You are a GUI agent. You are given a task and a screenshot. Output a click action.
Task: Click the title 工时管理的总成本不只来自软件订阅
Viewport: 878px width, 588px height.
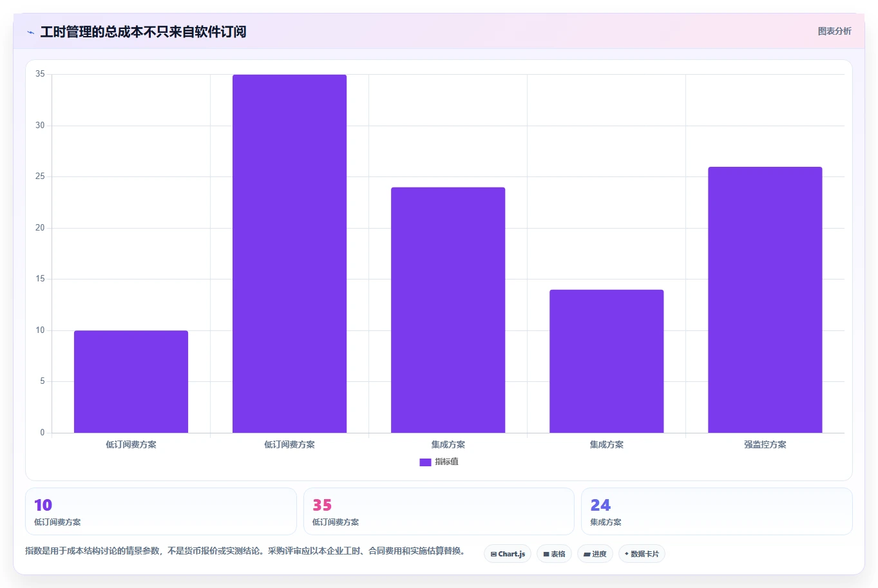click(x=143, y=32)
